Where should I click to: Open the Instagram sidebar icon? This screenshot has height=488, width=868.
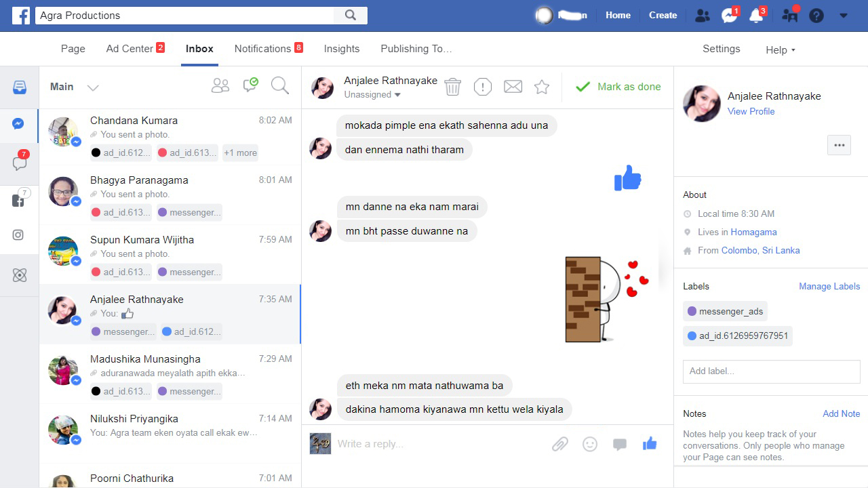tap(19, 235)
